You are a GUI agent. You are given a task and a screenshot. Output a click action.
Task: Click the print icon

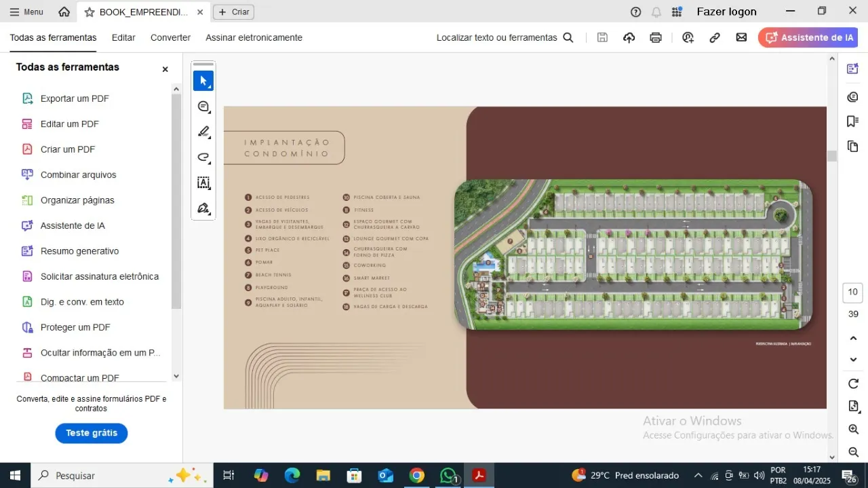point(656,37)
